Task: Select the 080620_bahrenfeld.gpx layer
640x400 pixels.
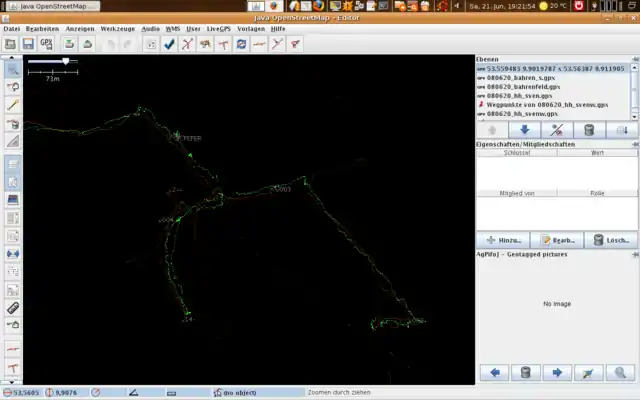Action: (x=525, y=87)
